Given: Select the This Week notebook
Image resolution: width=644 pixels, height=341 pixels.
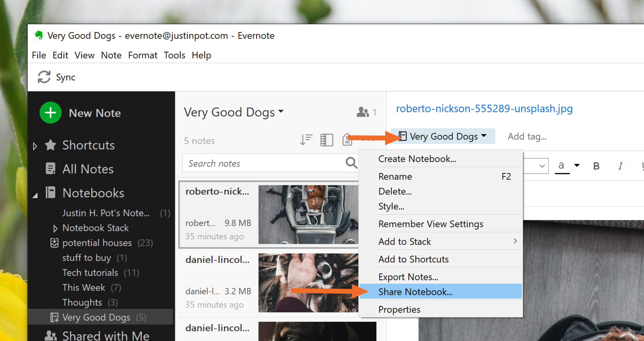Looking at the screenshot, I should pyautogui.click(x=84, y=288).
